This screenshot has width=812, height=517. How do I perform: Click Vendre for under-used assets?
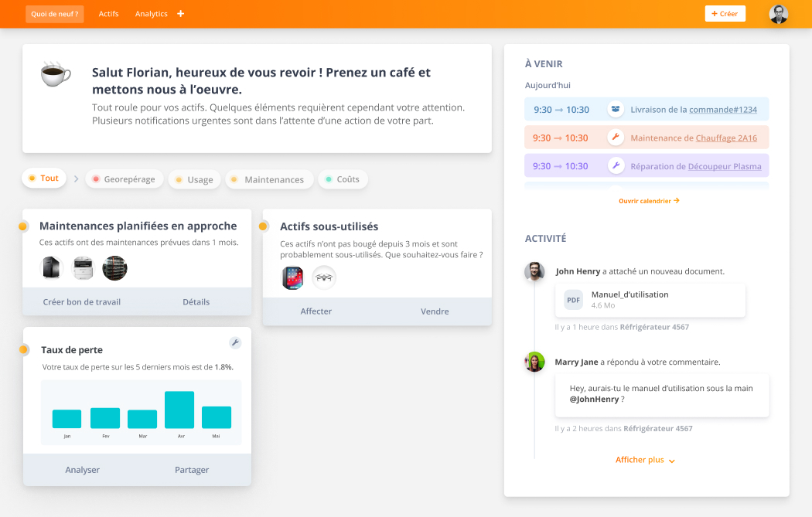click(435, 311)
